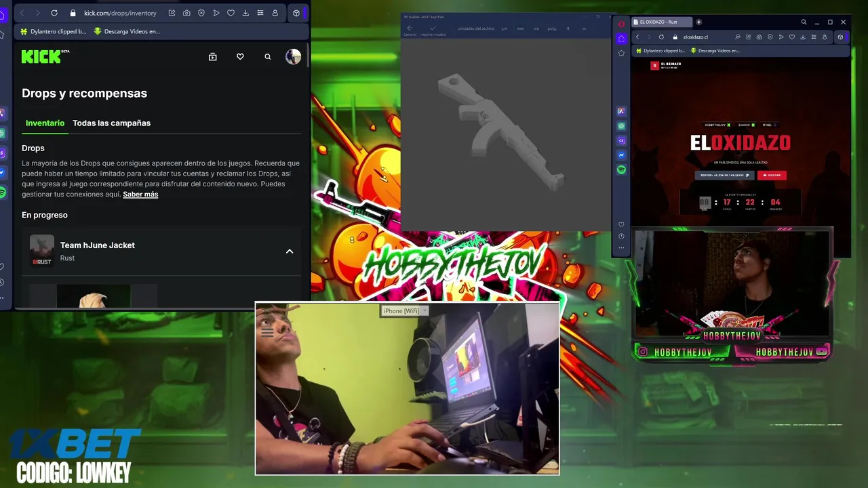Switch to Todas las campañas tab
The height and width of the screenshot is (488, 868).
(x=111, y=123)
